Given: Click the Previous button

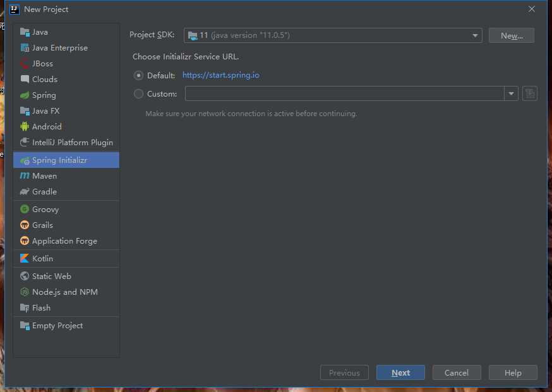Looking at the screenshot, I should tap(344, 372).
